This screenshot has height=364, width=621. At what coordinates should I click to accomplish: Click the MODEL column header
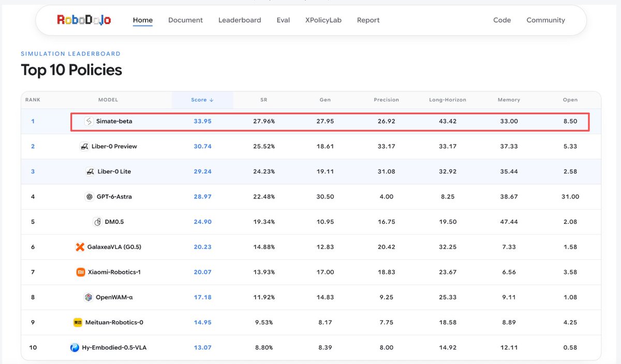click(x=108, y=100)
